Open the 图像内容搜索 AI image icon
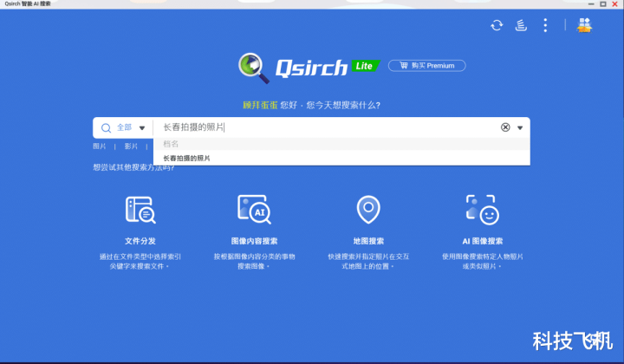The image size is (624, 364). point(254,209)
